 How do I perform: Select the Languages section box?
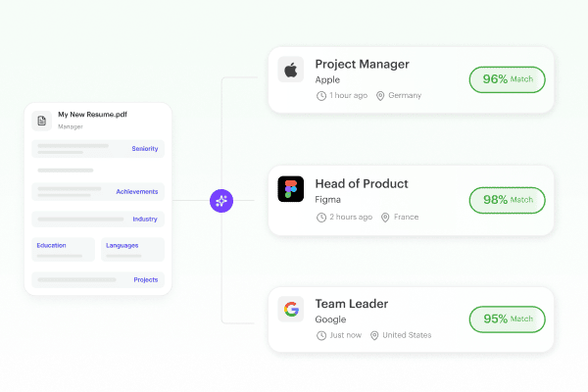[x=132, y=249]
